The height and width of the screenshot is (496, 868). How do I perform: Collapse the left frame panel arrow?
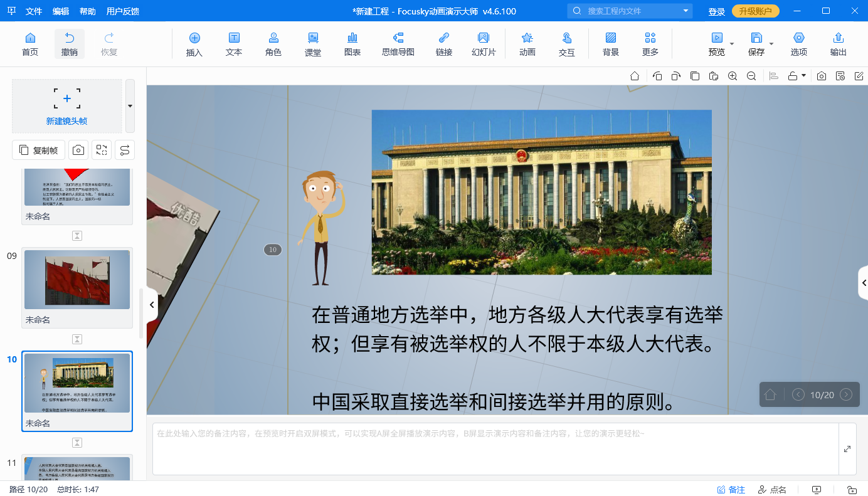(152, 305)
